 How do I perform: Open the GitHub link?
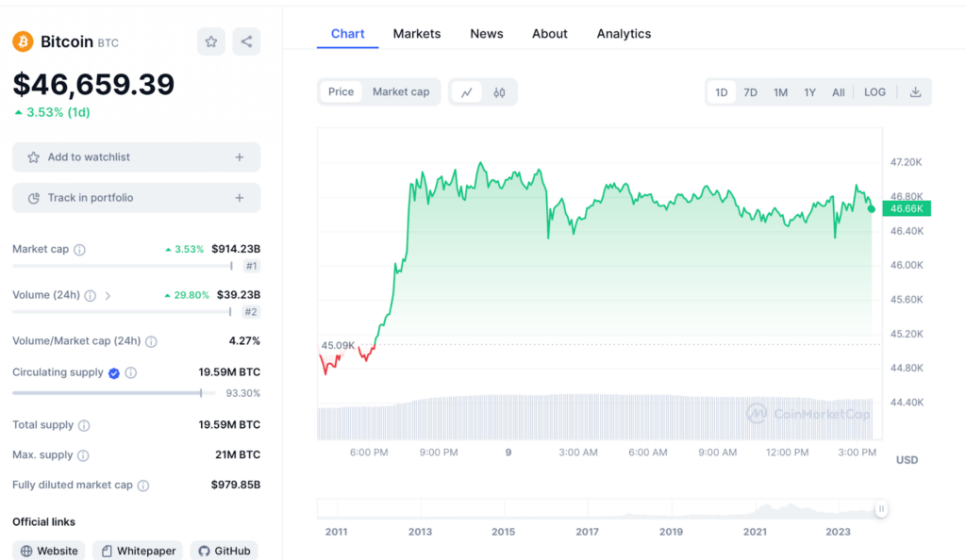(x=225, y=551)
